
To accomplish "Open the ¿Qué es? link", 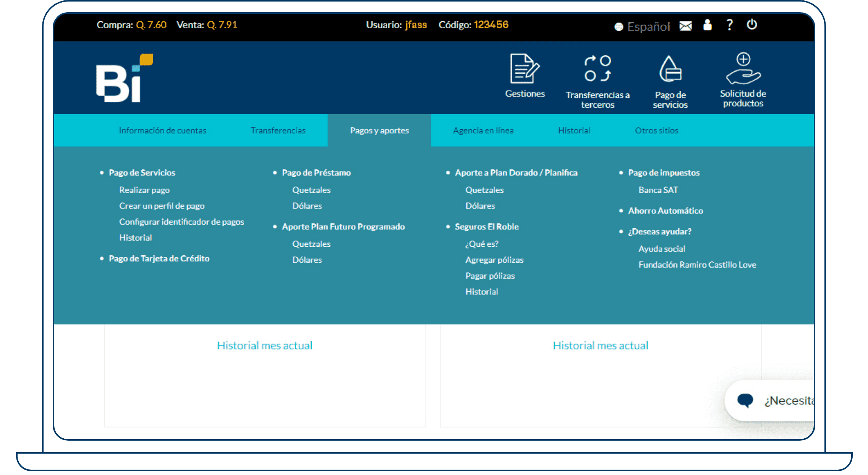I will tap(482, 244).
